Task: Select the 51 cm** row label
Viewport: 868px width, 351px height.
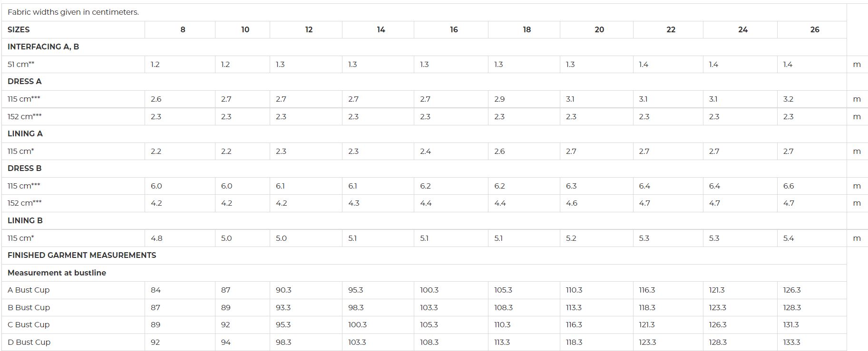Action: 21,64
